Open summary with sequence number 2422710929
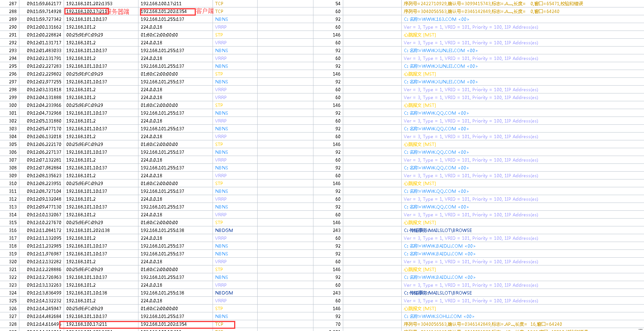 (493, 4)
